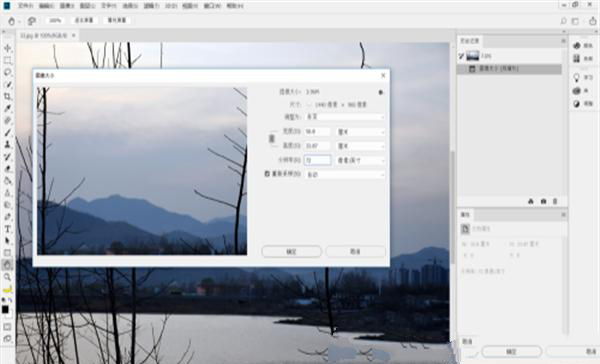
Task: Open Properties panel flyout menu
Action: 563,215
